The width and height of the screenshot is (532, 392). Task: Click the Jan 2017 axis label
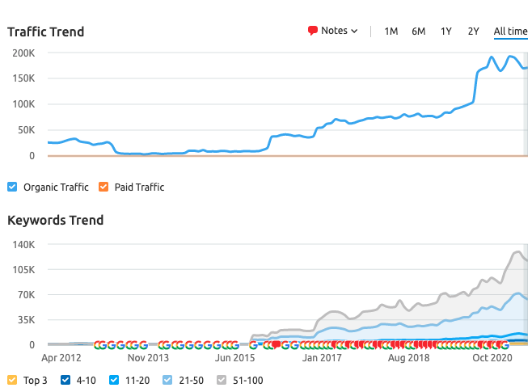tap(322, 358)
